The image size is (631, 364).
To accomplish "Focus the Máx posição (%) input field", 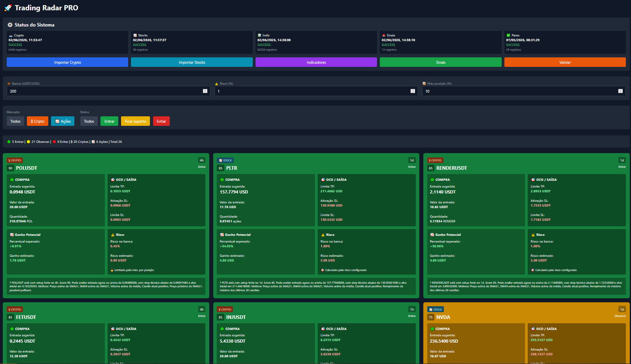I will (x=524, y=91).
